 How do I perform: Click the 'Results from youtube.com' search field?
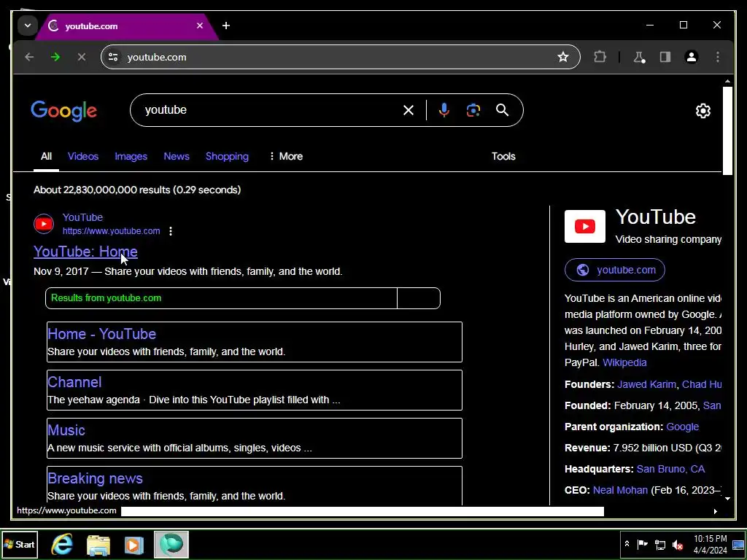[x=221, y=298]
